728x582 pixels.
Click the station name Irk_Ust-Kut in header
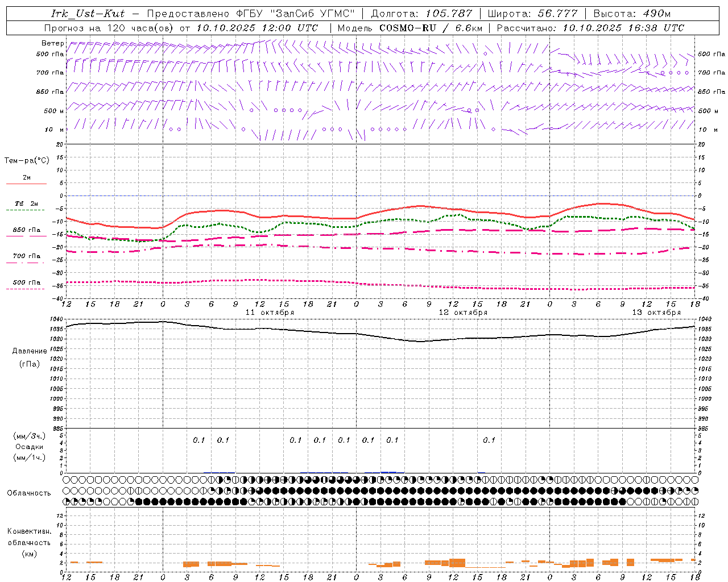click(x=88, y=14)
